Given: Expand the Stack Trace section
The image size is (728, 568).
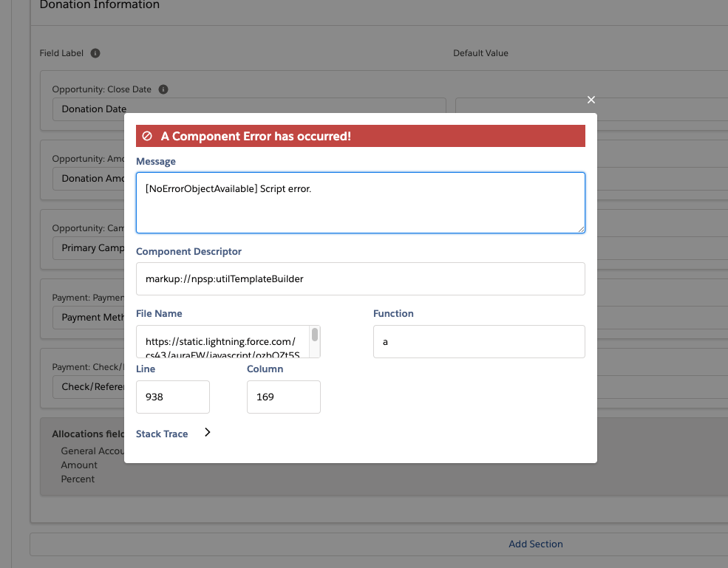Looking at the screenshot, I should point(162,434).
